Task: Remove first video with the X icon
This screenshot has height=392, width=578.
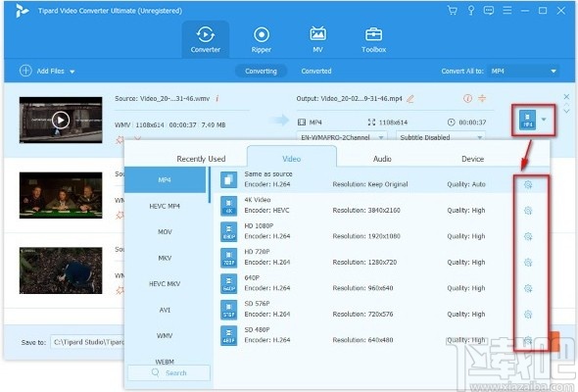Action: (566, 97)
